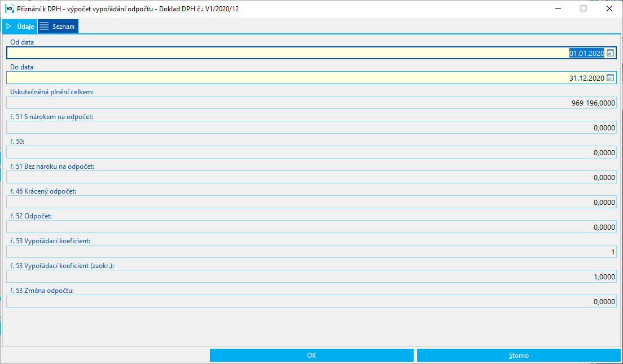Select the ř. 50 value field
This screenshot has height=364, width=623.
(311, 152)
